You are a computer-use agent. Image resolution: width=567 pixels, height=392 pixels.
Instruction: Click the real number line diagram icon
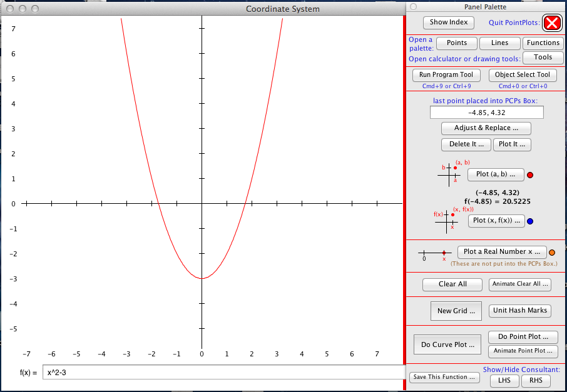(x=434, y=254)
